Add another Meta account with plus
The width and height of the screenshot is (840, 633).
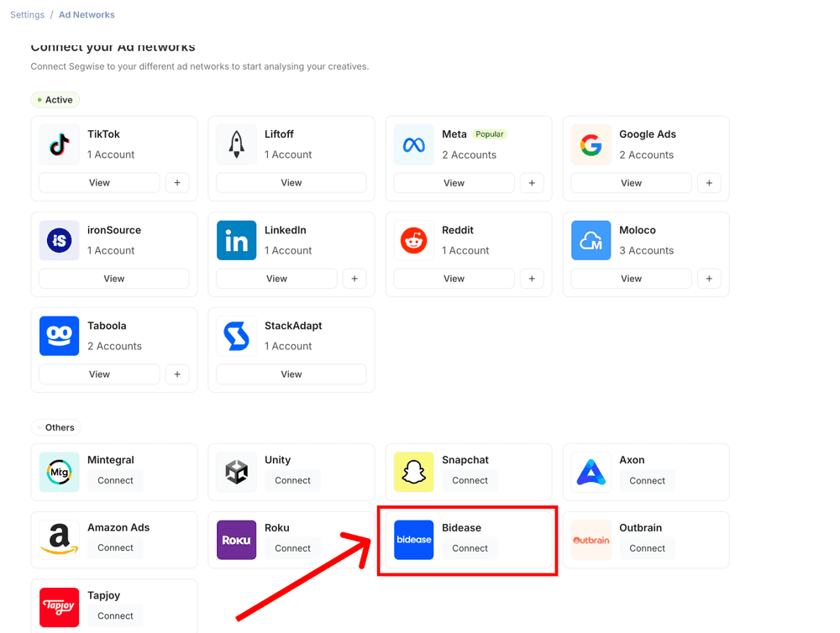click(532, 183)
